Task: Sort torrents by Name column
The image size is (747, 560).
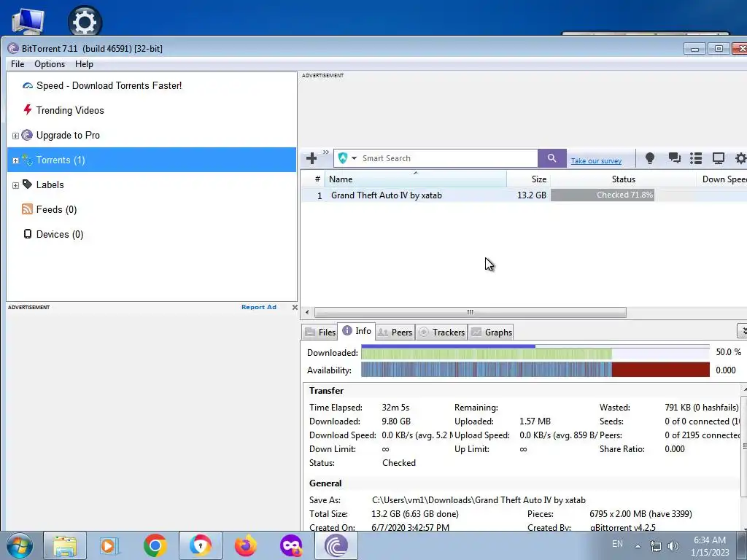Action: pos(415,179)
